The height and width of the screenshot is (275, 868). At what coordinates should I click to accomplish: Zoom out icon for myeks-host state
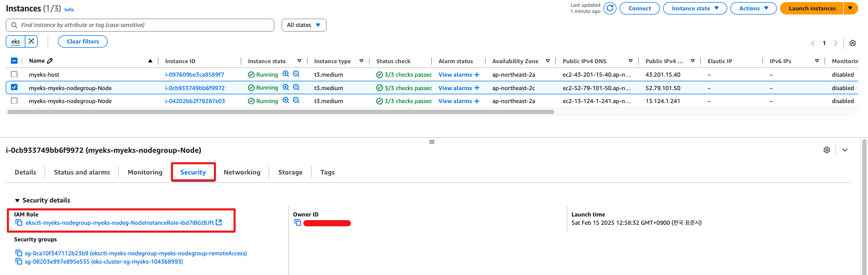296,74
